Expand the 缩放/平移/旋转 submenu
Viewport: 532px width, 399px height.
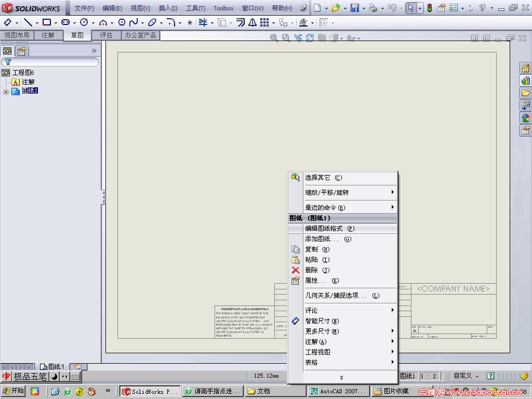pos(342,192)
